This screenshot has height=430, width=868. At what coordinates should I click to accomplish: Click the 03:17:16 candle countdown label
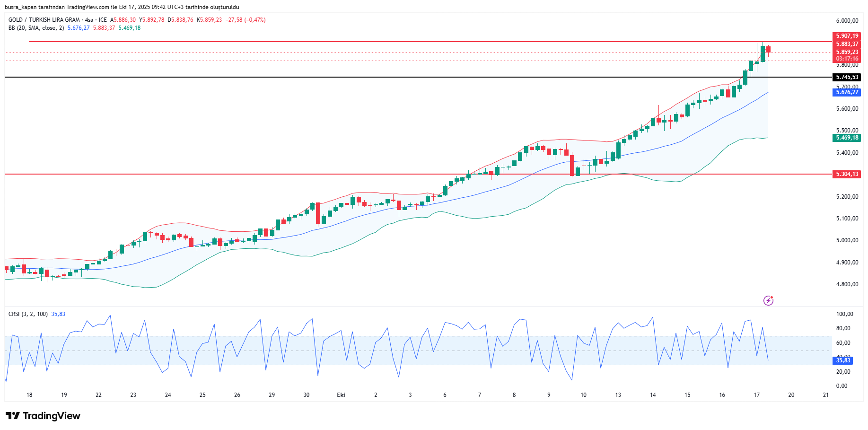[x=846, y=59]
